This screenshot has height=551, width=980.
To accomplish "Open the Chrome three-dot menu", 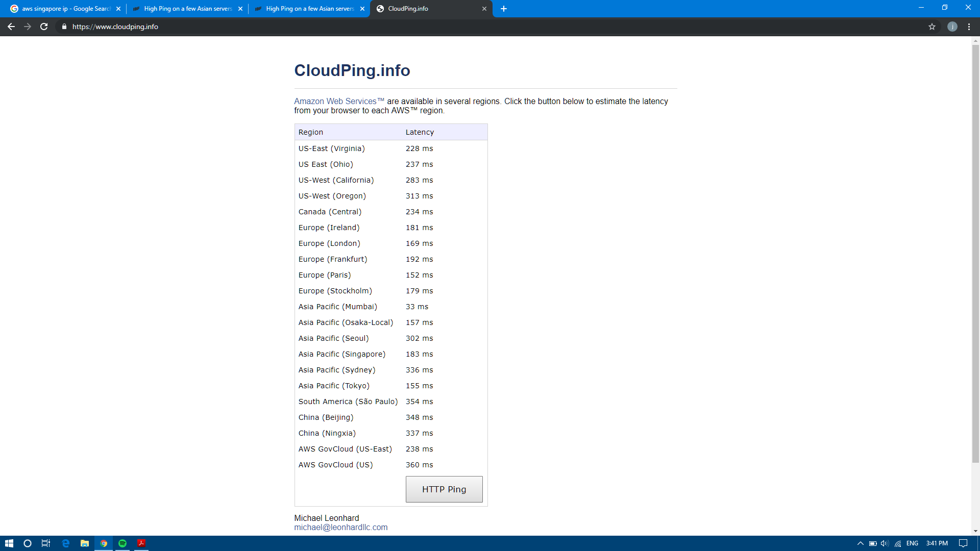I will click(x=969, y=27).
